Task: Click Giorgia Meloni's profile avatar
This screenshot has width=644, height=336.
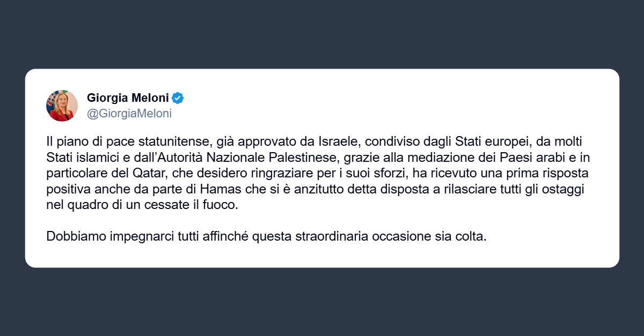Action: (x=62, y=106)
